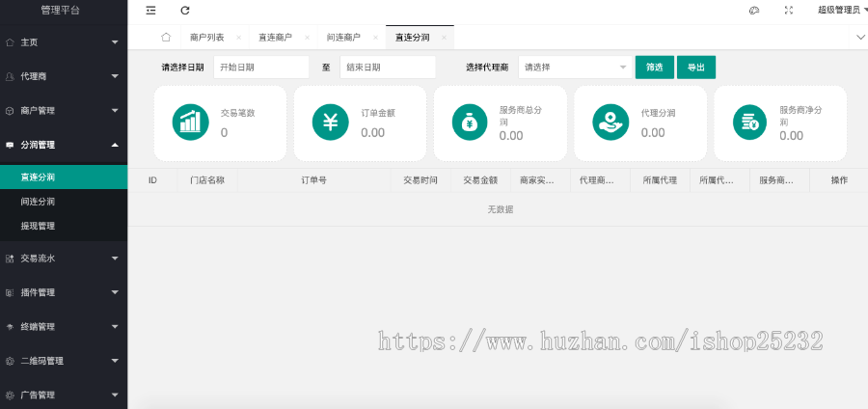Collapse the 分润管理 menu arrow
The width and height of the screenshot is (868, 409).
pyautogui.click(x=115, y=145)
